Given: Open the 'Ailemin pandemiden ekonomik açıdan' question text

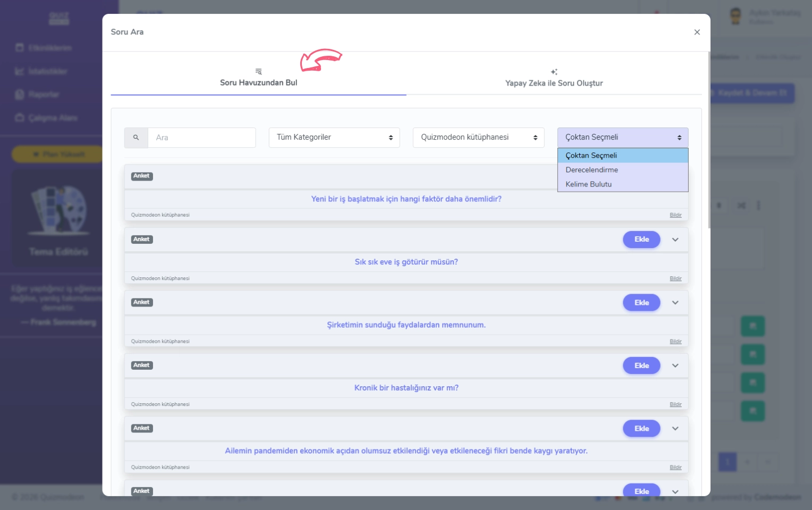Looking at the screenshot, I should (406, 451).
